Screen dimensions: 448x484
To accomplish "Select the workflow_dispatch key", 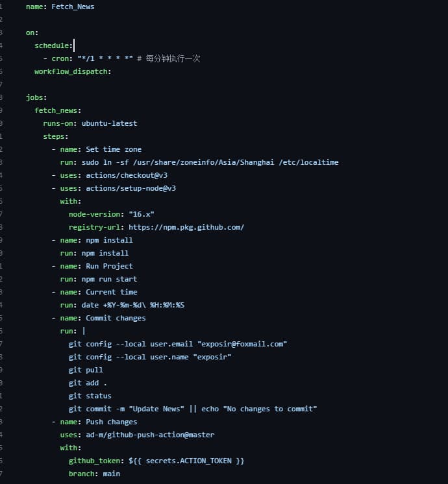I will (73, 71).
